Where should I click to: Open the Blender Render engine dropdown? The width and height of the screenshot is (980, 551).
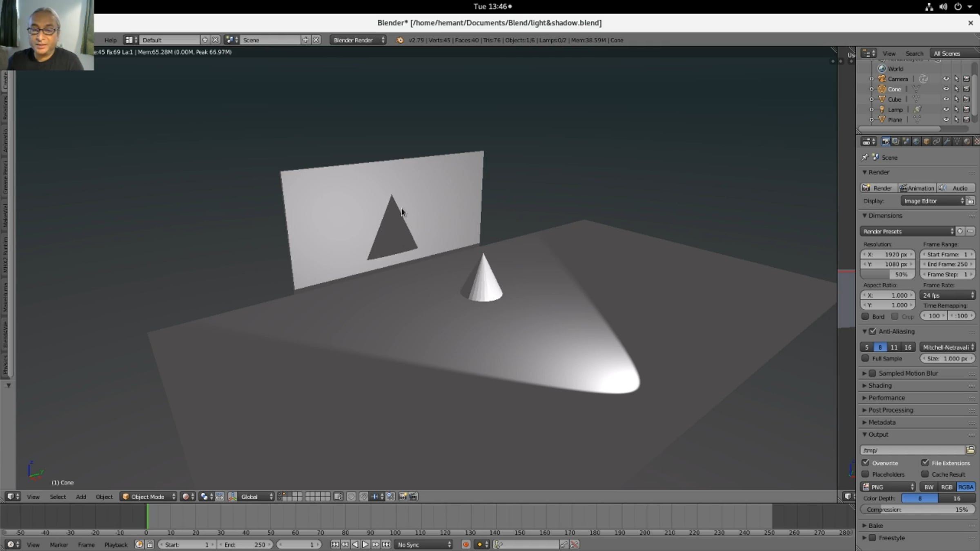[x=358, y=40]
